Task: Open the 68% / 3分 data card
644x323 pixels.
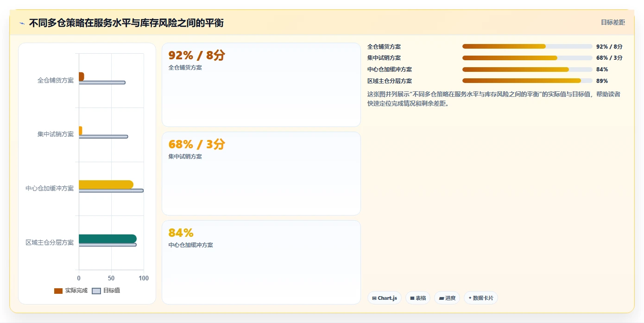Action: [x=261, y=173]
